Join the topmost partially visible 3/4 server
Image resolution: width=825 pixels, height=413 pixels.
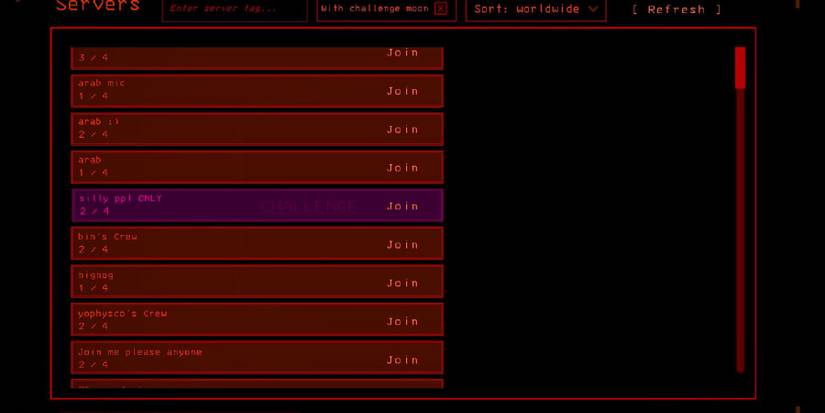[x=402, y=53]
